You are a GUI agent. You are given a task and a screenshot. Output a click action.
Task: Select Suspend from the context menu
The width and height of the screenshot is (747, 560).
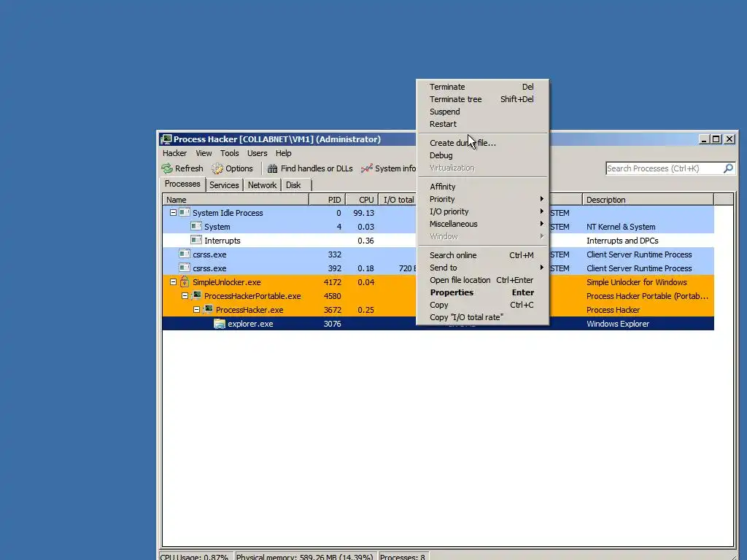coord(483,112)
